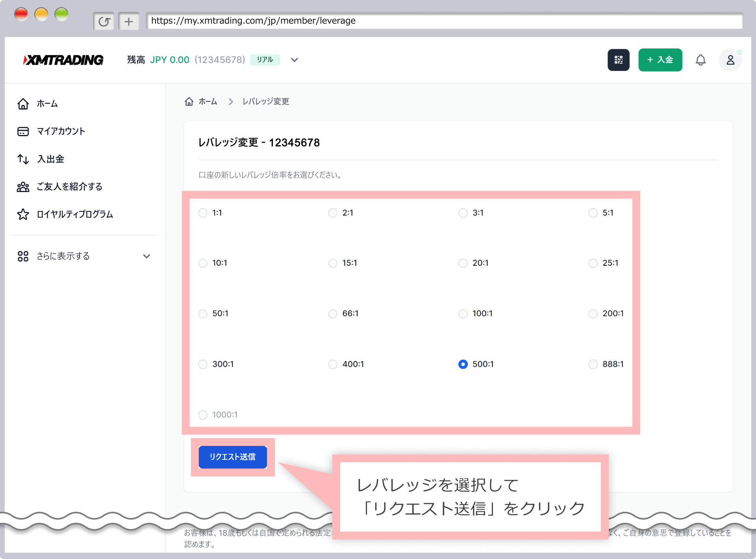Screen dimensions: 756x559
Task: Click the browser reload icon
Action: point(104,21)
